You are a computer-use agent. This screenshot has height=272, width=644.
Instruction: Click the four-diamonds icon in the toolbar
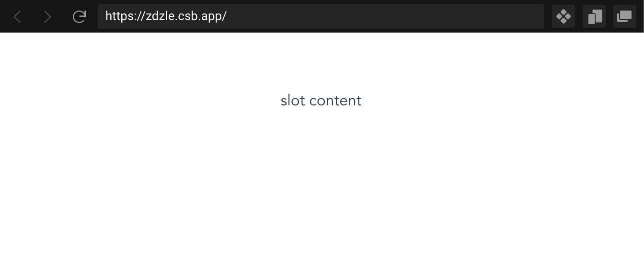(563, 17)
